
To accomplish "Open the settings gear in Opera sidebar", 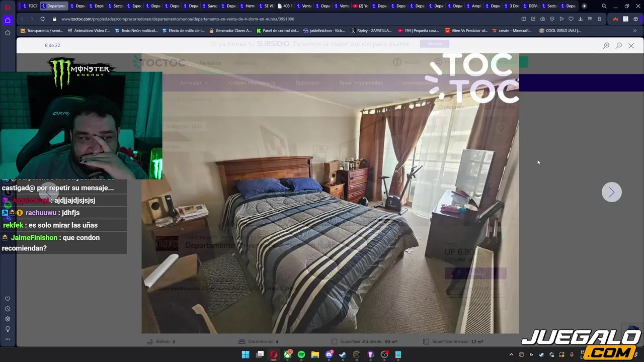I will [x=8, y=319].
